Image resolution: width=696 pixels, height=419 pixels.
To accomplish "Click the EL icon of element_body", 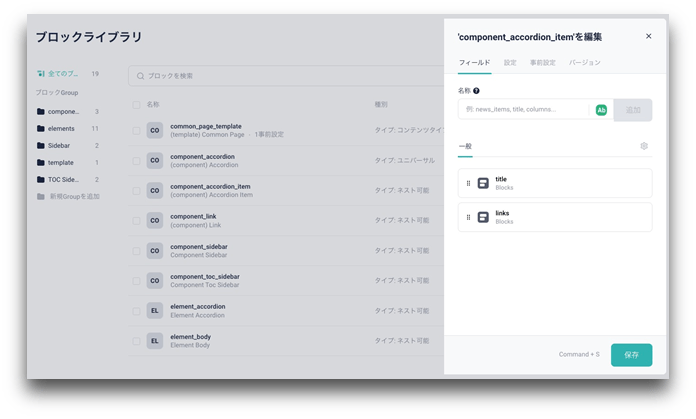I will (x=154, y=341).
